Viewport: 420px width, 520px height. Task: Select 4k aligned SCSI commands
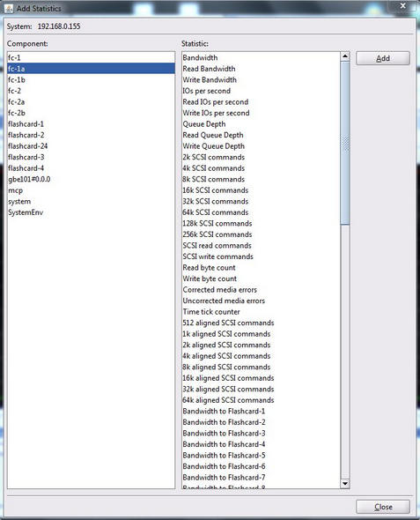coord(262,356)
